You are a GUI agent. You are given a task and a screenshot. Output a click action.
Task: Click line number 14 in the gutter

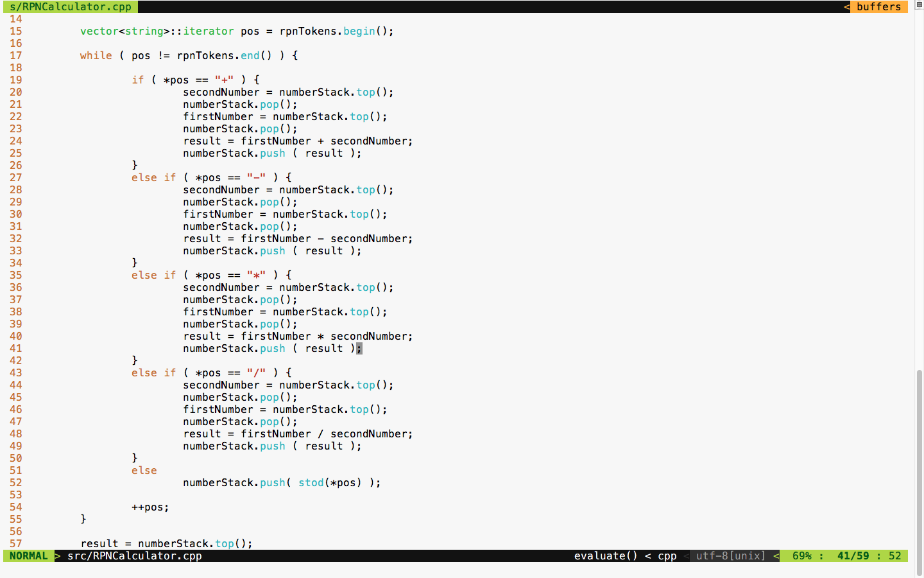click(x=16, y=19)
